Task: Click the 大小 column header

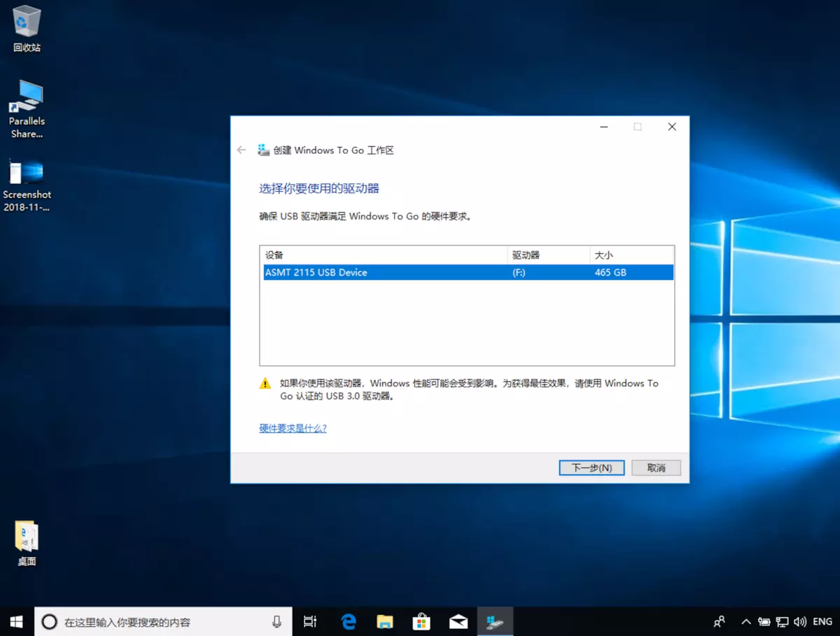Action: click(x=631, y=255)
